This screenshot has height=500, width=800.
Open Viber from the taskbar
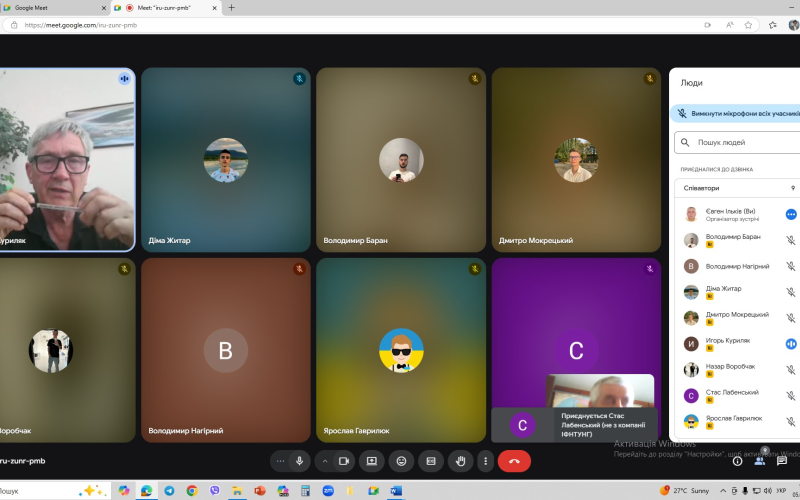(x=215, y=491)
